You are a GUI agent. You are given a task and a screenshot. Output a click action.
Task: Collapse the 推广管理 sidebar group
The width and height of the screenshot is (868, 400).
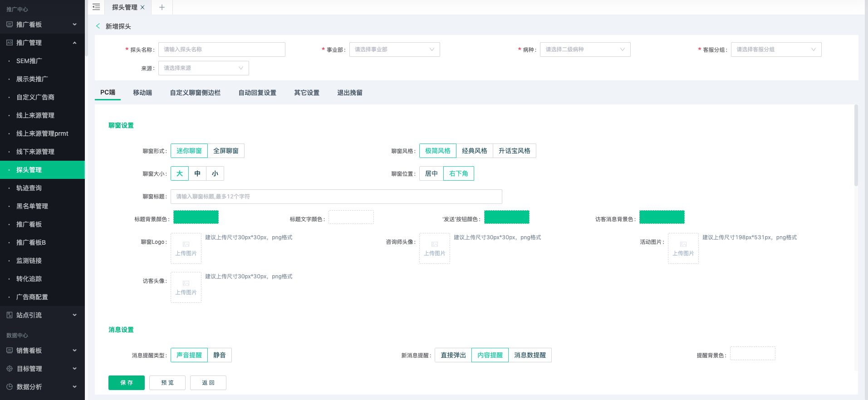(74, 43)
